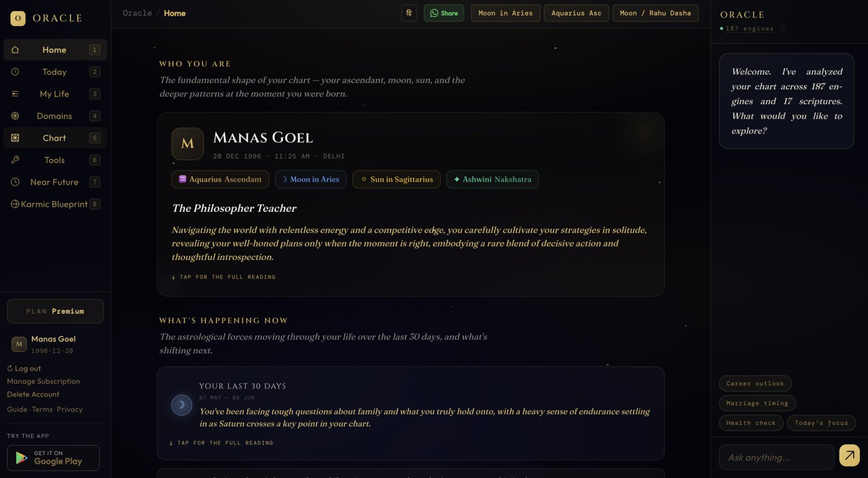
Task: Click the Log out link
Action: point(24,368)
